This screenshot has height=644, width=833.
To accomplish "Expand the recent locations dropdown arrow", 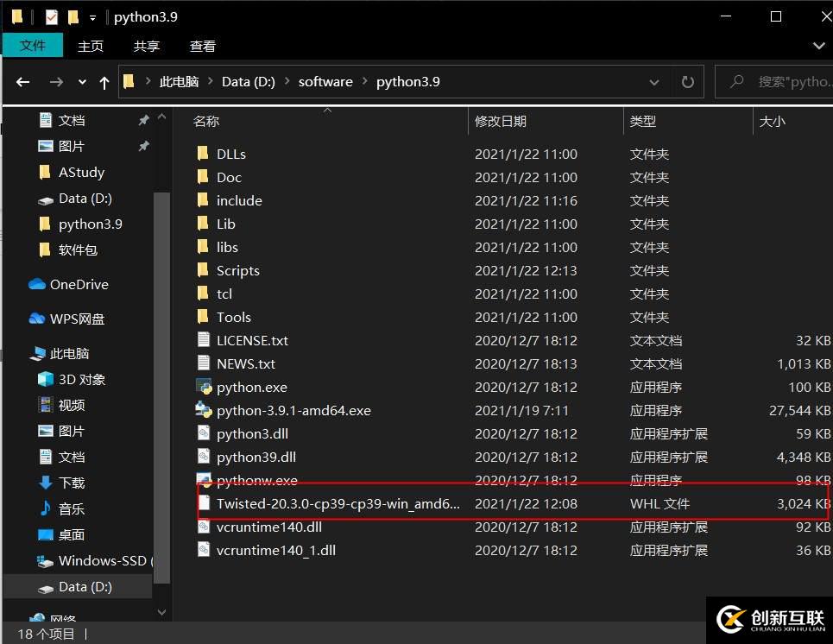I will [82, 82].
